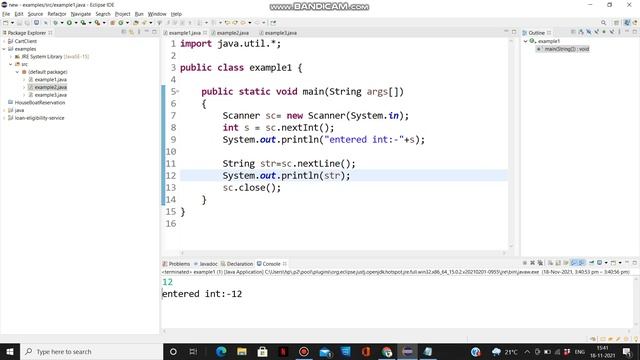Open the Navigate menu
This screenshot has width=640, height=360.
click(81, 14)
